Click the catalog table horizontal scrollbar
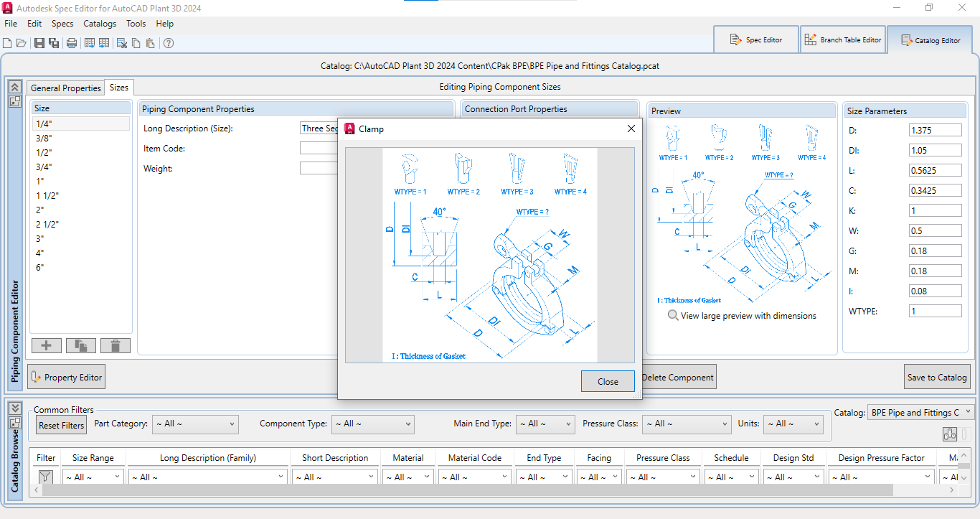 [x=468, y=490]
